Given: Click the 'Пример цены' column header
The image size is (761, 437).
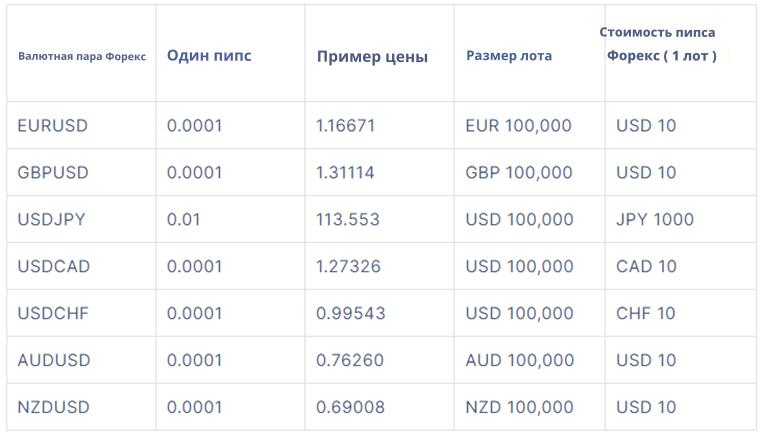Looking at the screenshot, I should click(372, 57).
